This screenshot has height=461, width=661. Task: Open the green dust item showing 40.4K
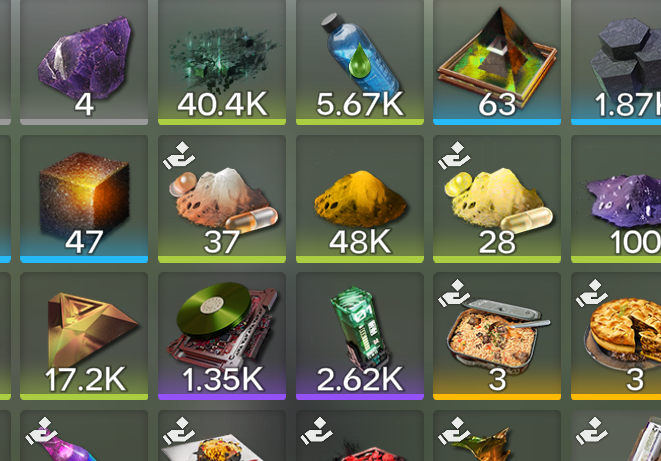click(222, 62)
